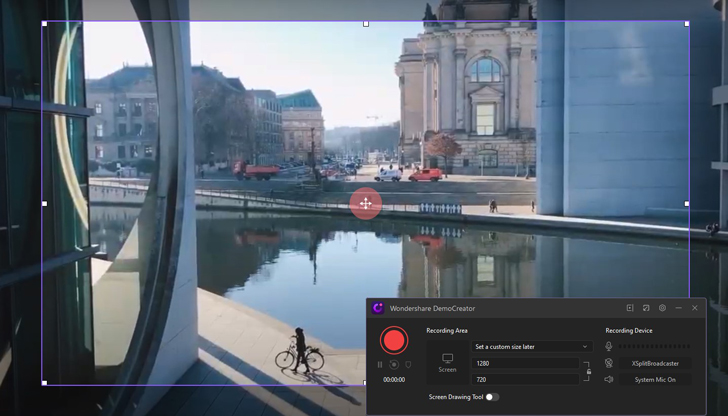Click the system audio speaker icon
The image size is (728, 416).
(609, 380)
